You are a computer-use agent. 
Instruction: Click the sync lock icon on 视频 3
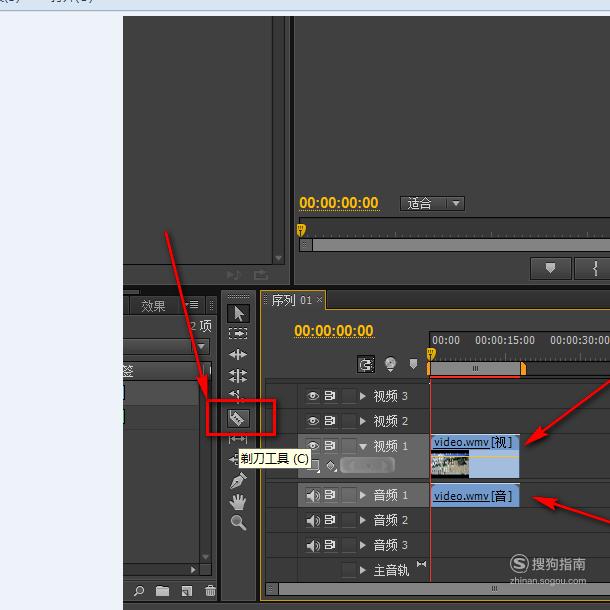[x=330, y=396]
